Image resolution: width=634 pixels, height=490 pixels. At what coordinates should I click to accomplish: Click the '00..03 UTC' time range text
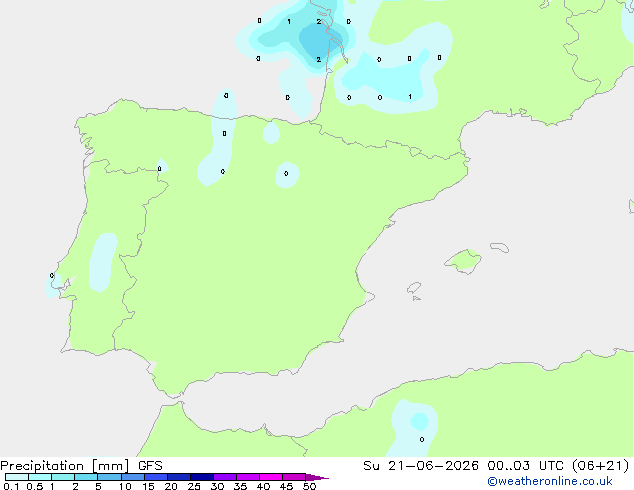(525, 466)
